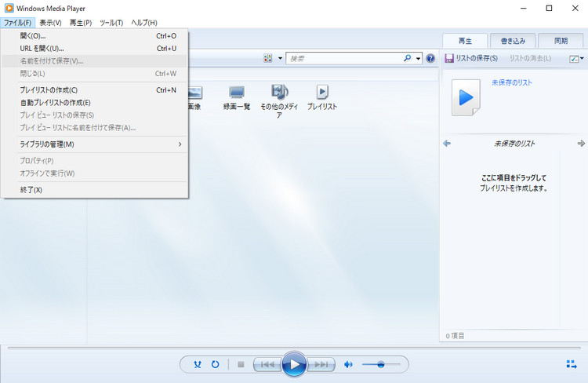
Task: Click the stop button
Action: click(x=241, y=364)
